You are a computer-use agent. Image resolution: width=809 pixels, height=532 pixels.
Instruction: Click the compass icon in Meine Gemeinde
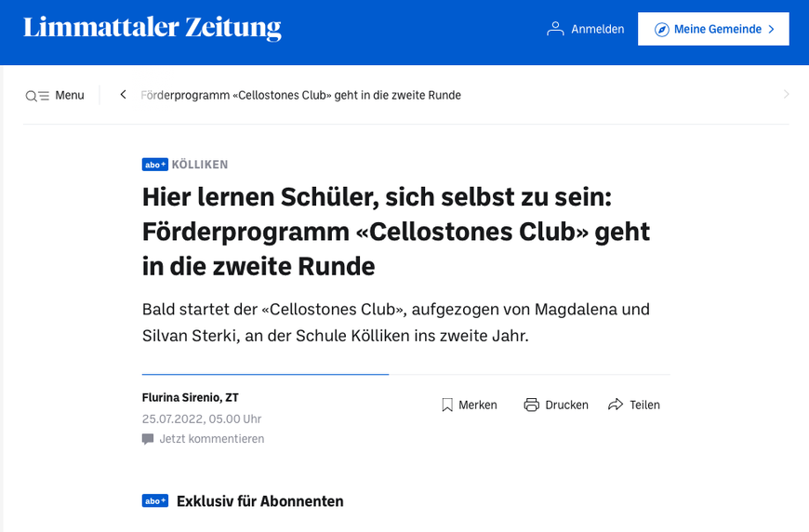[x=661, y=30]
